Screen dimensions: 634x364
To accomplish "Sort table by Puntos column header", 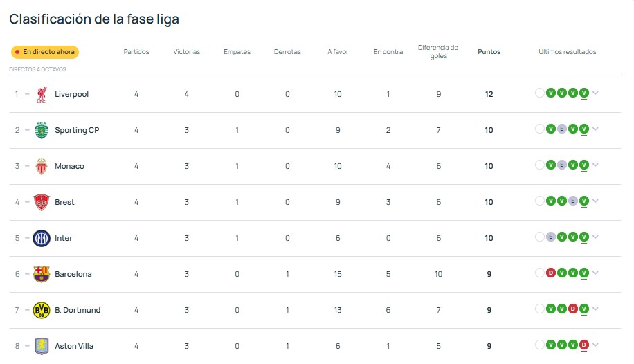I will tap(489, 52).
